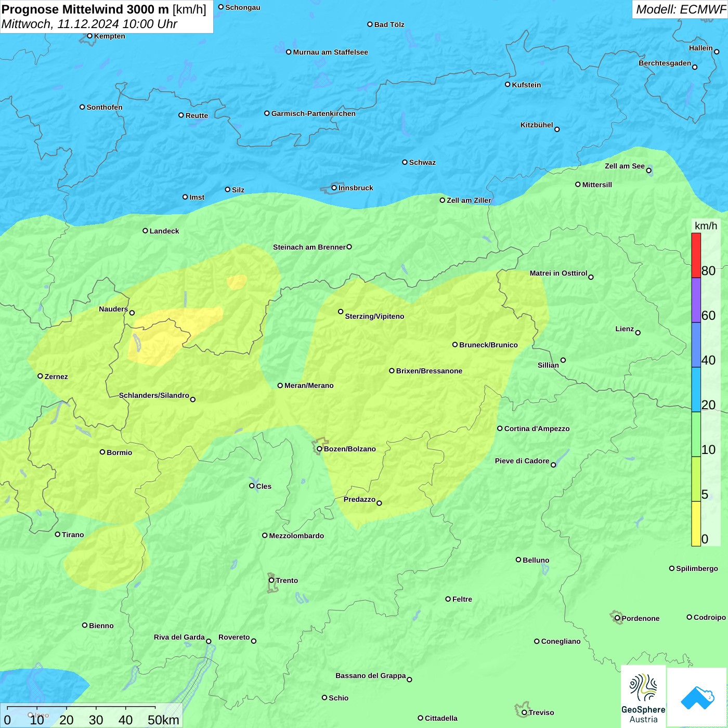Select the "Brixen/Bressanone" label
Image resolution: width=728 pixels, height=728 pixels.
click(x=429, y=371)
